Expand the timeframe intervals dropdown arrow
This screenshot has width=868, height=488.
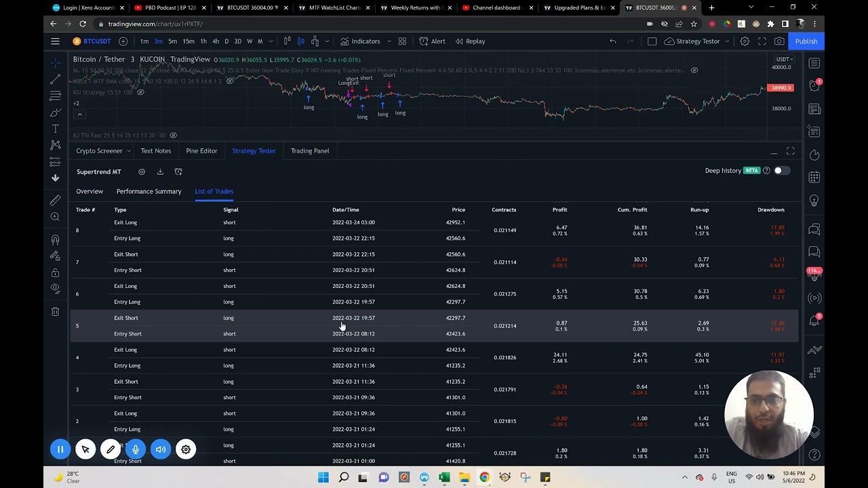click(x=270, y=41)
